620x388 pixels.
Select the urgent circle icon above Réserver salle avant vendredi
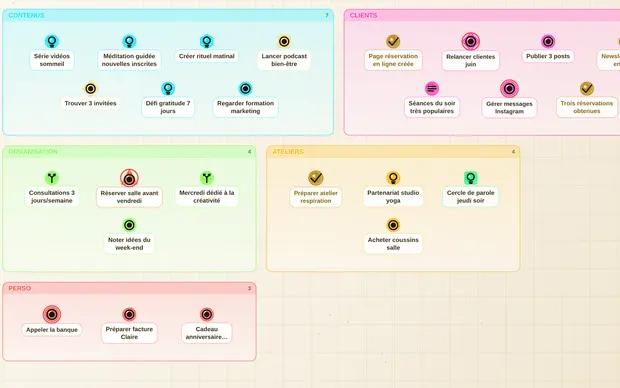129,178
